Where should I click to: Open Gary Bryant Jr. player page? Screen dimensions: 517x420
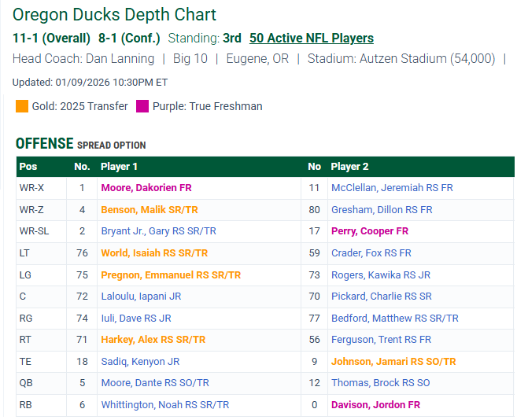pyautogui.click(x=158, y=231)
